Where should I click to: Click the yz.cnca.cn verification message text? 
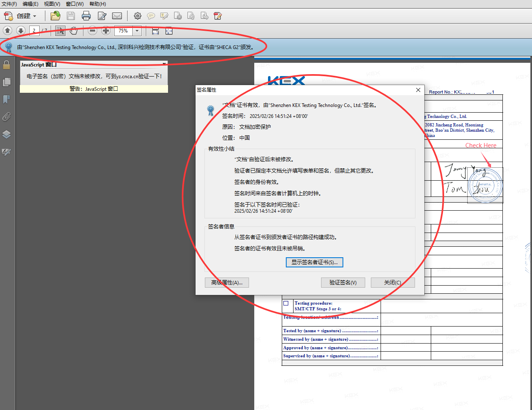pyautogui.click(x=94, y=76)
